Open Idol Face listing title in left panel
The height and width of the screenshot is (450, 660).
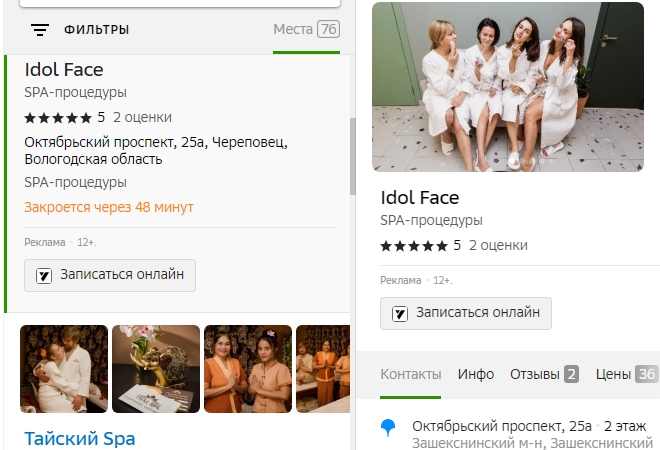click(64, 70)
